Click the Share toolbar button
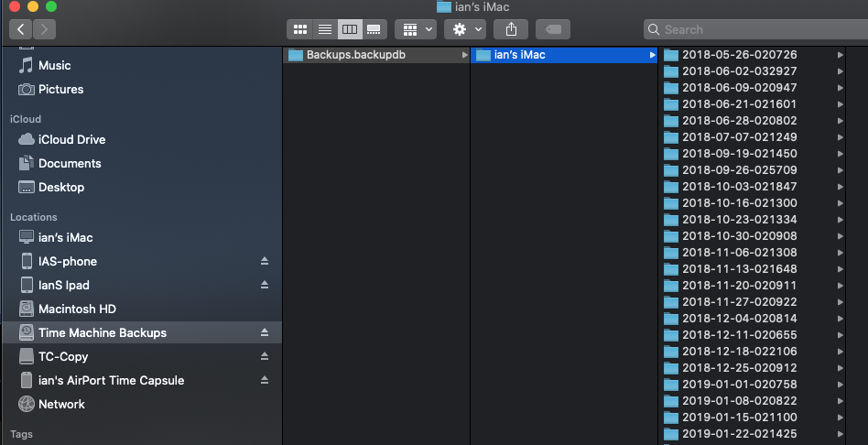Screen dimensions: 868x445 click(511, 29)
